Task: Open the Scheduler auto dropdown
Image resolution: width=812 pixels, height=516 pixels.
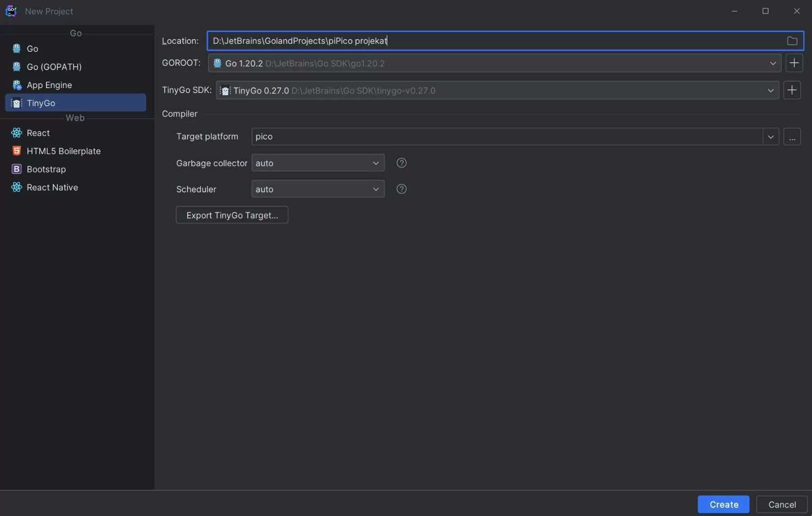Action: point(318,189)
